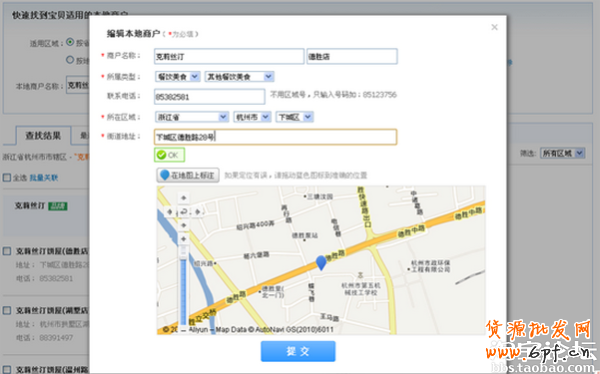Open the 所有区域 filter dropdown
The image size is (600, 374).
coord(562,153)
